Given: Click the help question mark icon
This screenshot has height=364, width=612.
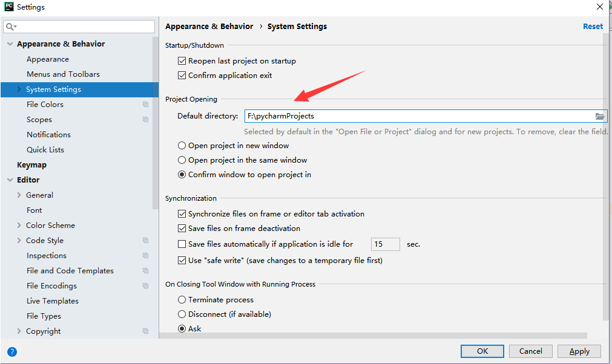Looking at the screenshot, I should point(12,351).
